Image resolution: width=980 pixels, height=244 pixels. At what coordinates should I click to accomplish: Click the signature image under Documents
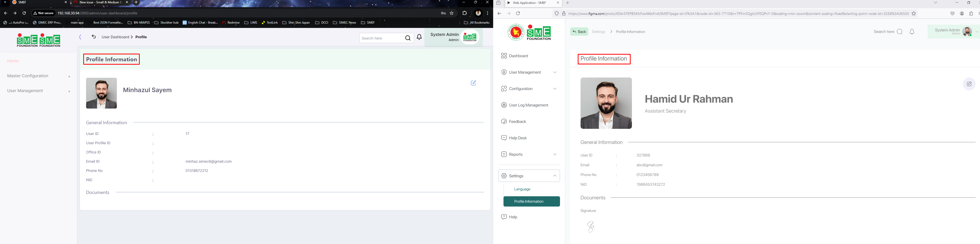(590, 227)
